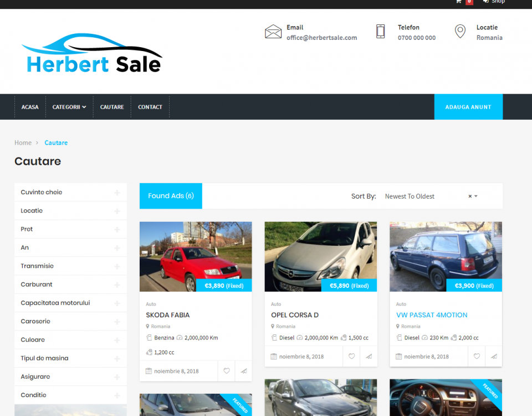
Task: Click the Audi interior featured photo
Action: pyautogui.click(x=446, y=397)
